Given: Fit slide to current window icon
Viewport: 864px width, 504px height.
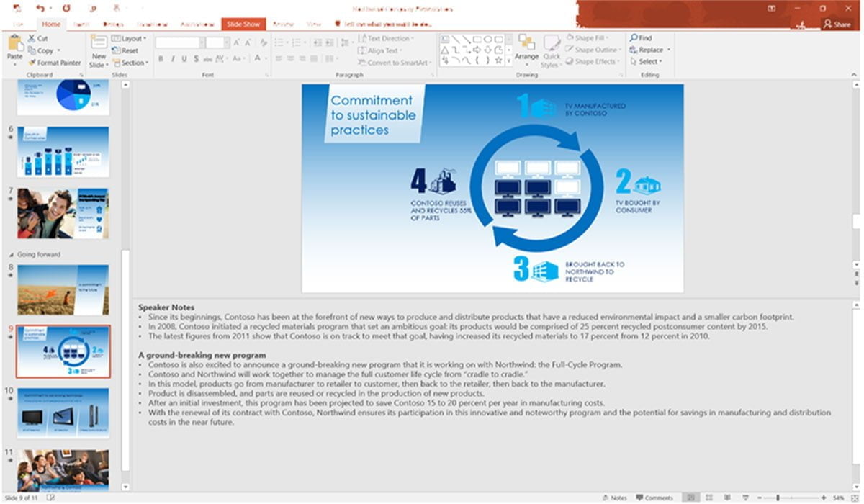Looking at the screenshot, I should (x=854, y=498).
